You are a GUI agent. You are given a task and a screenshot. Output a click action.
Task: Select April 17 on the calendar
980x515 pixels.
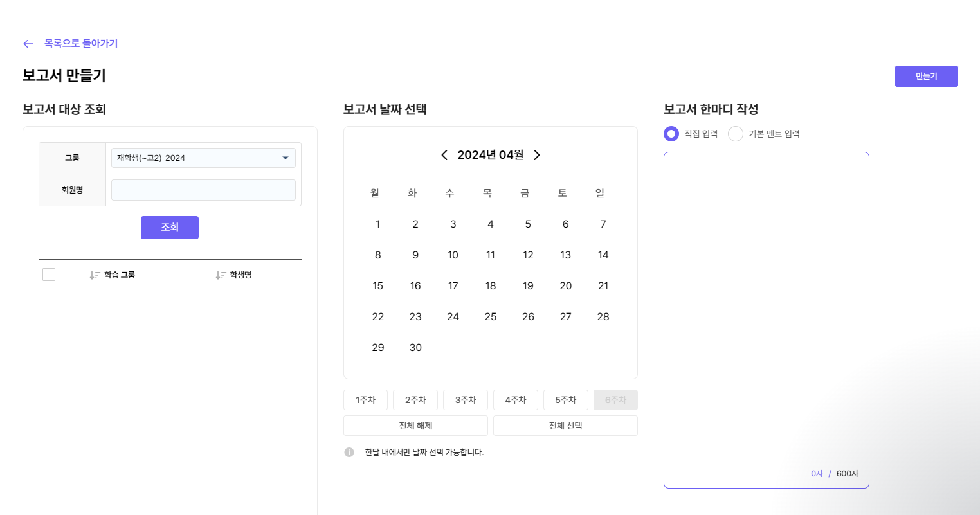[x=453, y=286]
